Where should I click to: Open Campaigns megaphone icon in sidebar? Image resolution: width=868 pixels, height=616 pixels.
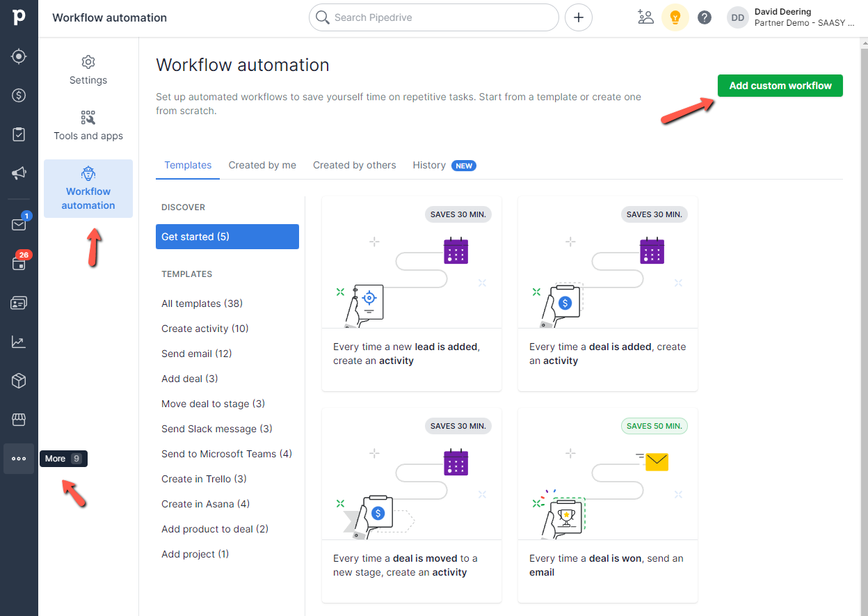coord(19,173)
